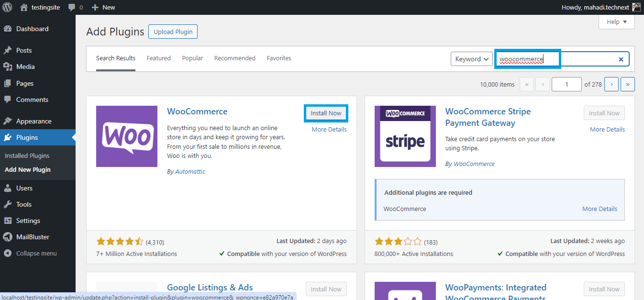Install the WooCommerce plugin now
The image size is (644, 300).
[326, 113]
